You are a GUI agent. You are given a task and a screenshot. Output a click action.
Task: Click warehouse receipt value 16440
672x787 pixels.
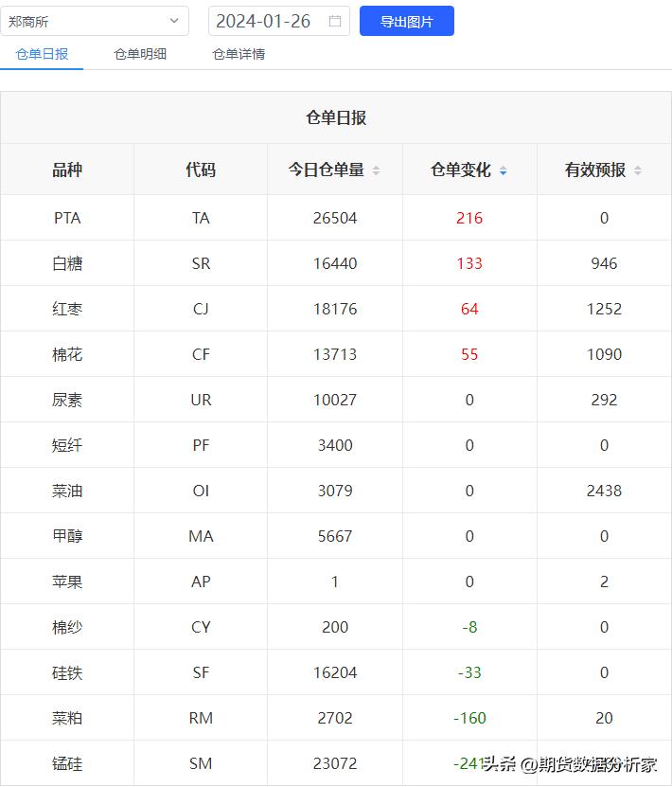tap(335, 263)
